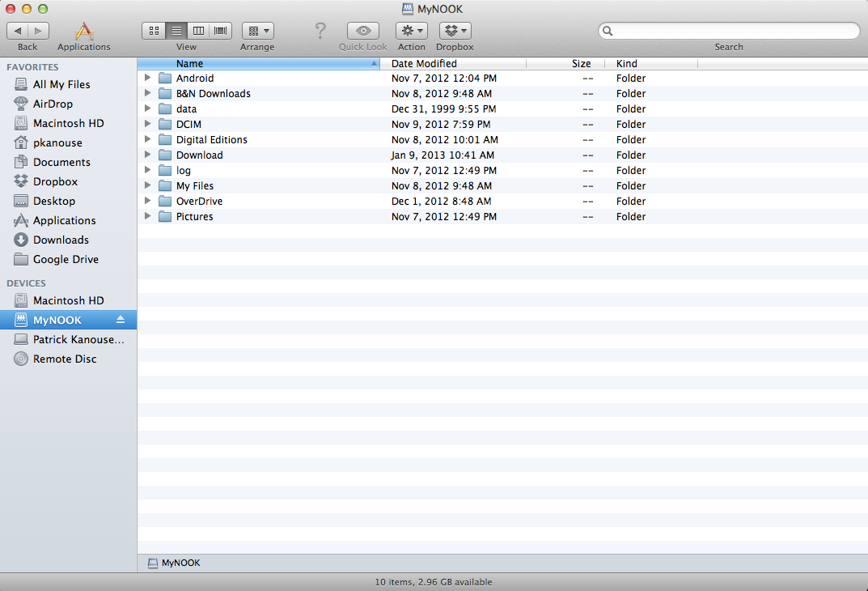Sort by the Size column header
The image size is (868, 591).
coord(565,64)
